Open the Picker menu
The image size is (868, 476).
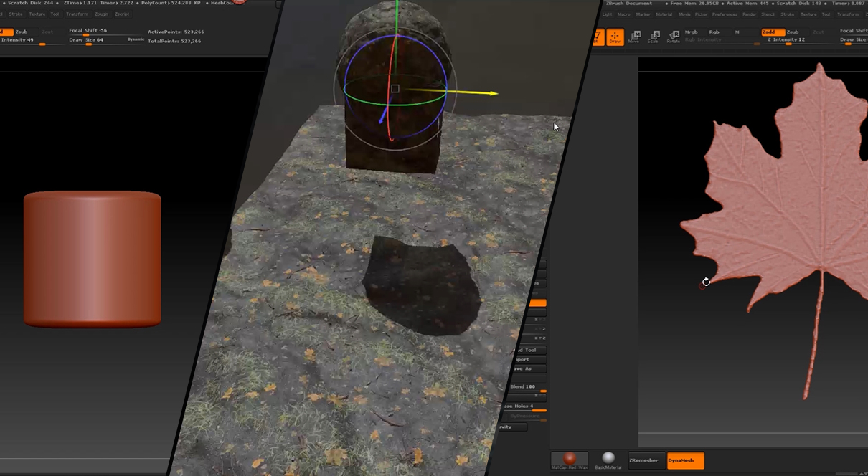click(x=702, y=14)
